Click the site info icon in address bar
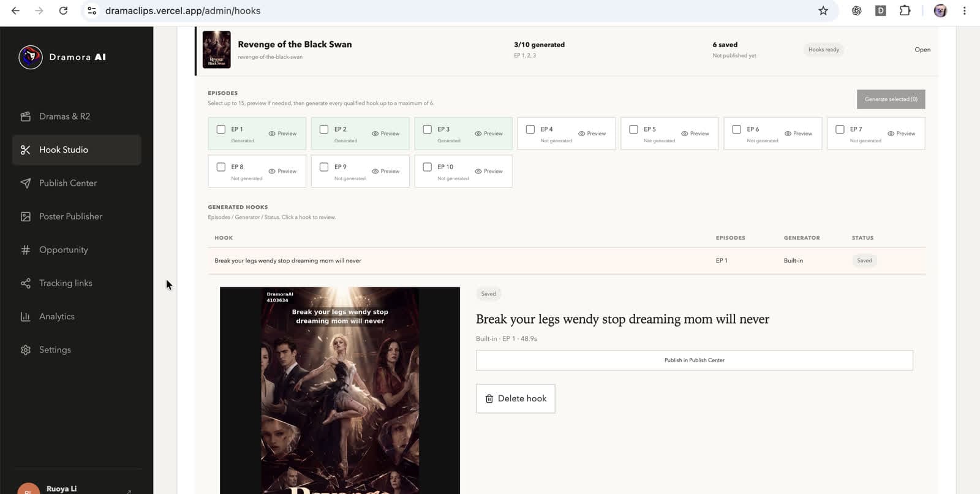This screenshot has height=494, width=980. coord(92,10)
